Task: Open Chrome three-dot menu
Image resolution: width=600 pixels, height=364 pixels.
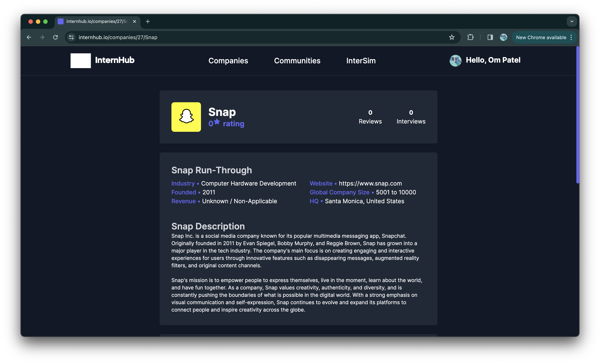Action: [571, 37]
